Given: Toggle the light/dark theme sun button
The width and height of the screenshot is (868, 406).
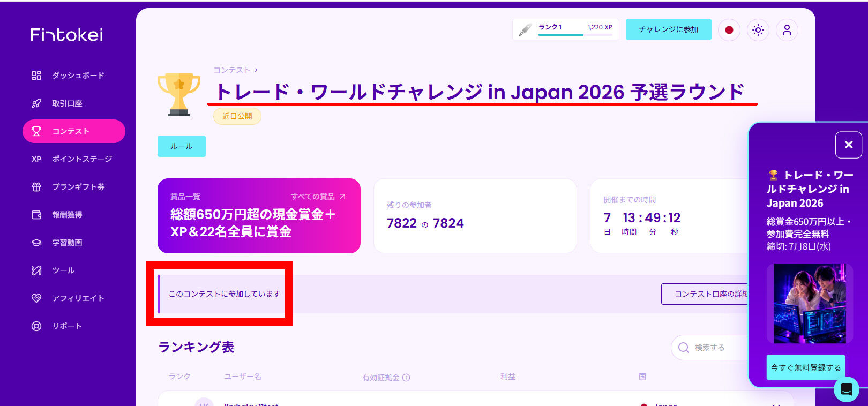Looking at the screenshot, I should (x=758, y=30).
